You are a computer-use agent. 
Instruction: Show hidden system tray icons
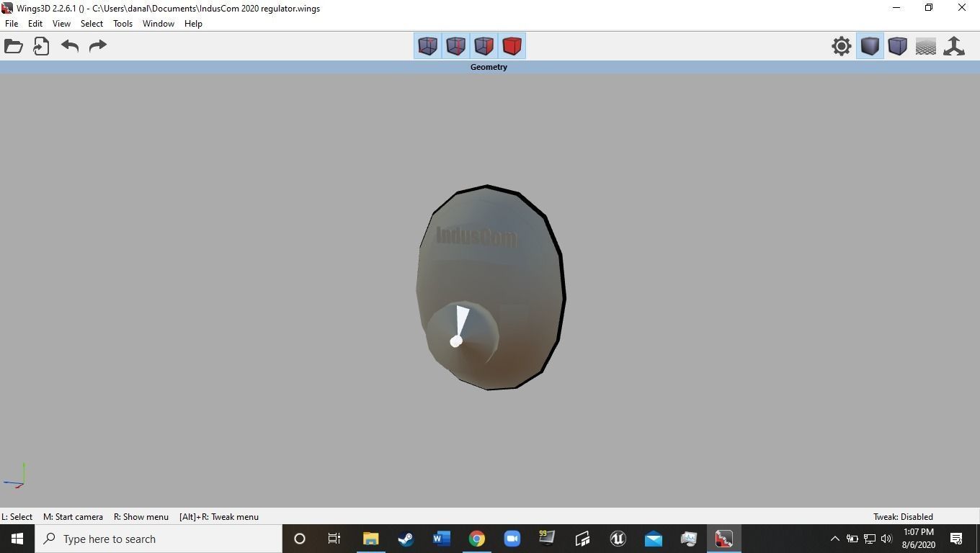click(x=834, y=539)
